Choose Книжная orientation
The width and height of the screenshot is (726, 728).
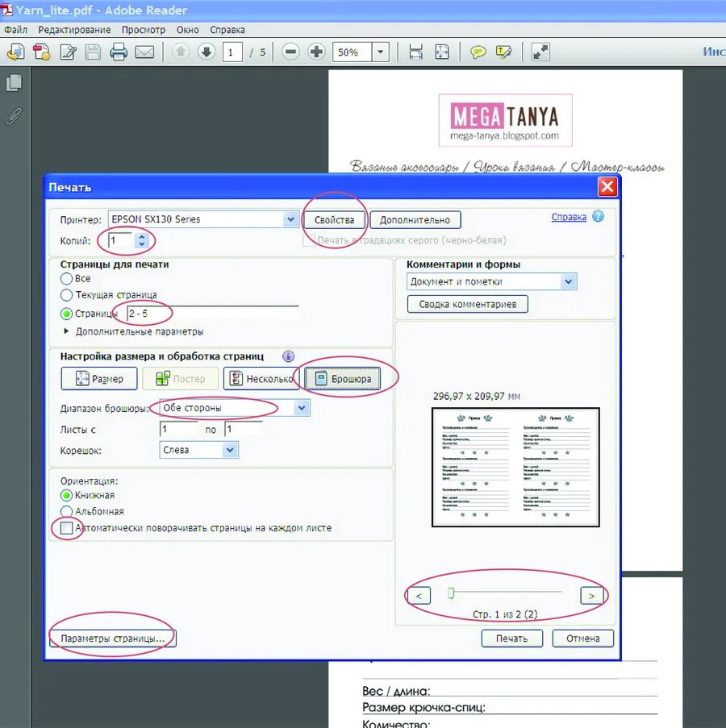point(66,495)
